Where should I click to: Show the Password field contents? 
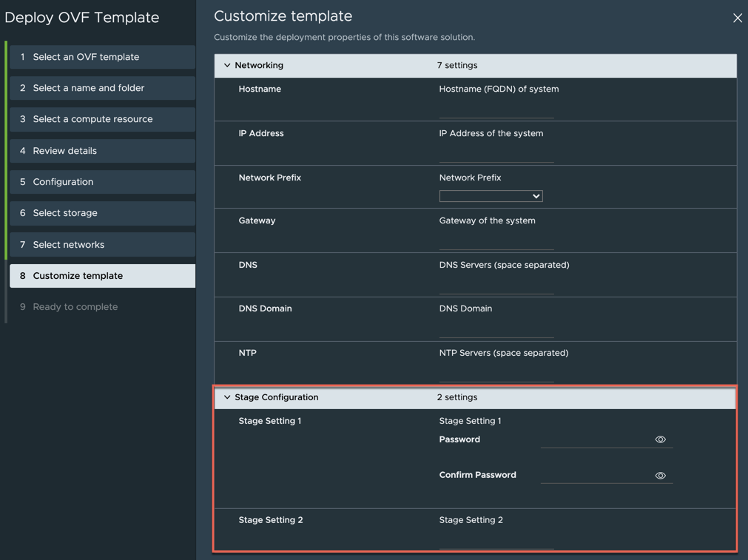[660, 439]
